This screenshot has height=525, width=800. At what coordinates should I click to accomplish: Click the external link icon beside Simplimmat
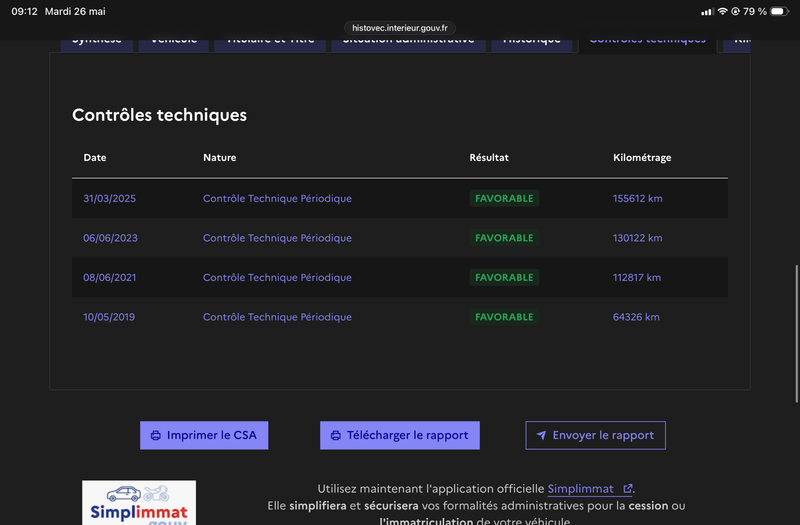pos(628,488)
